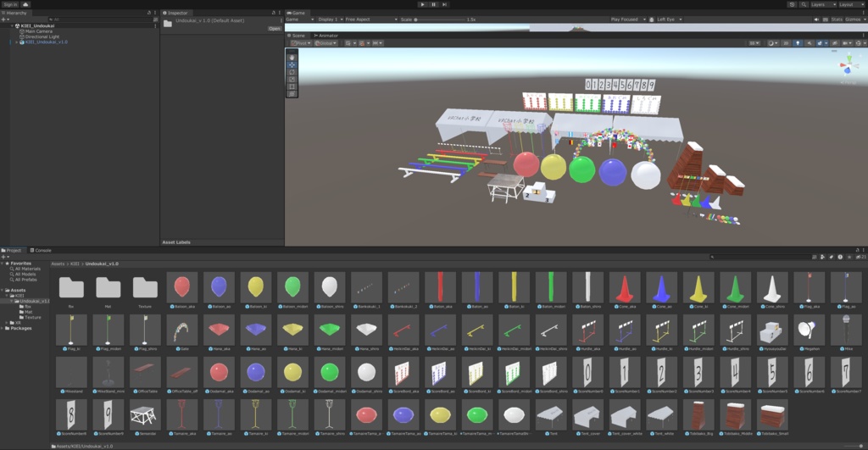Toggle scene lighting lightbulb icon
868x450 pixels.
pos(798,43)
